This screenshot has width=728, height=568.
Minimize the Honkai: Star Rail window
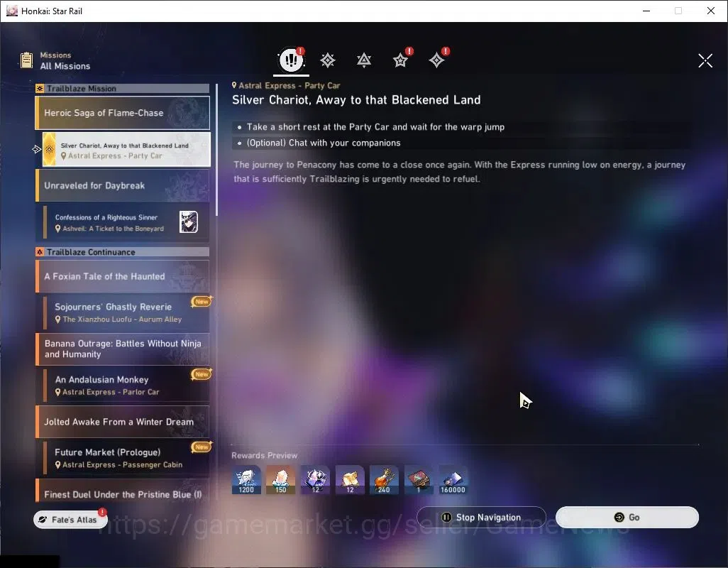tap(646, 11)
